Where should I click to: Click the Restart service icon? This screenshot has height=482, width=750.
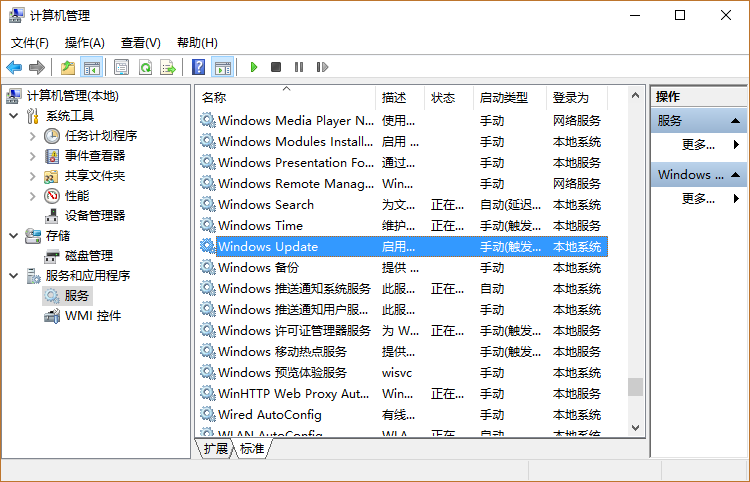pyautogui.click(x=322, y=67)
